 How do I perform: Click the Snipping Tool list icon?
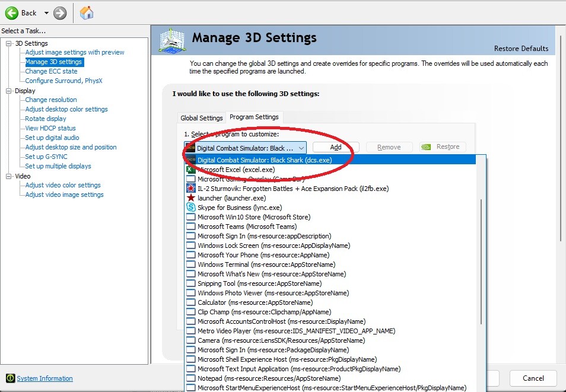pyautogui.click(x=190, y=283)
